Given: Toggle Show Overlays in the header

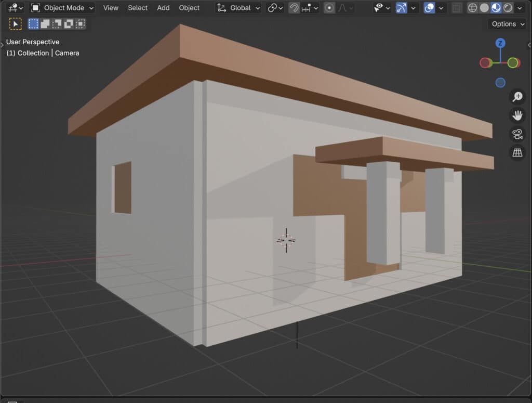Looking at the screenshot, I should tap(430, 8).
